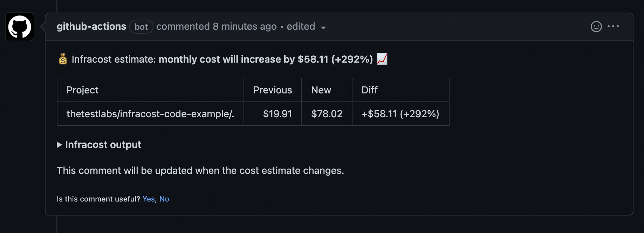Expand the Infracost output section
The width and height of the screenshot is (644, 233).
[x=99, y=144]
